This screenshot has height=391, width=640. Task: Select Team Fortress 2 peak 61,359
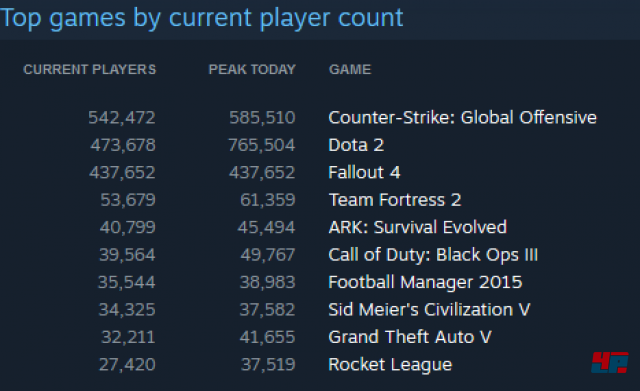268,200
